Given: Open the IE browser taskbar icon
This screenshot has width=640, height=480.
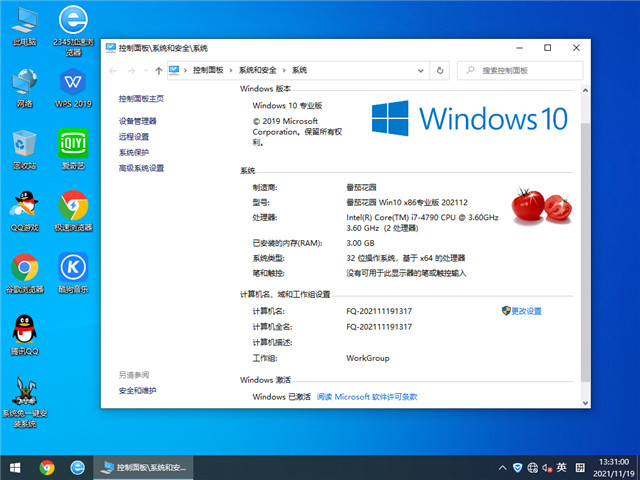Looking at the screenshot, I should tap(77, 468).
